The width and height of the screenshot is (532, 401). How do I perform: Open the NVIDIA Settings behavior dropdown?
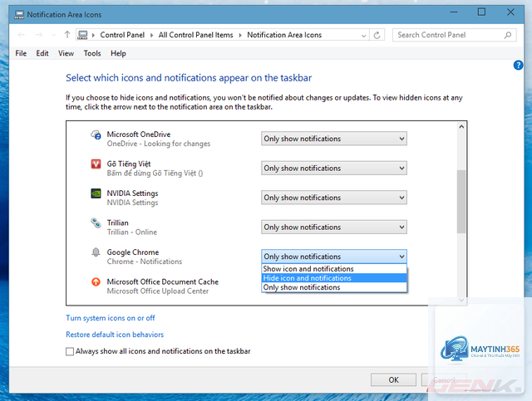click(334, 198)
